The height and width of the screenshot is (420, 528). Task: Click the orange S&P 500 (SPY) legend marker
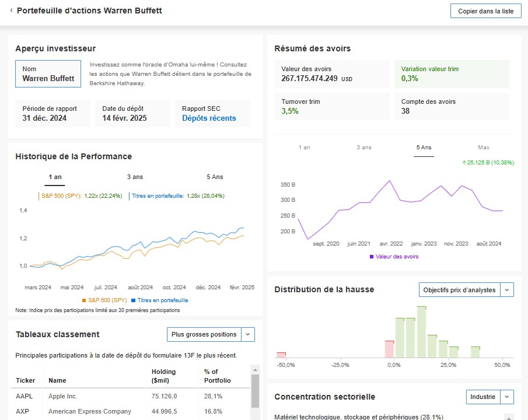(84, 300)
